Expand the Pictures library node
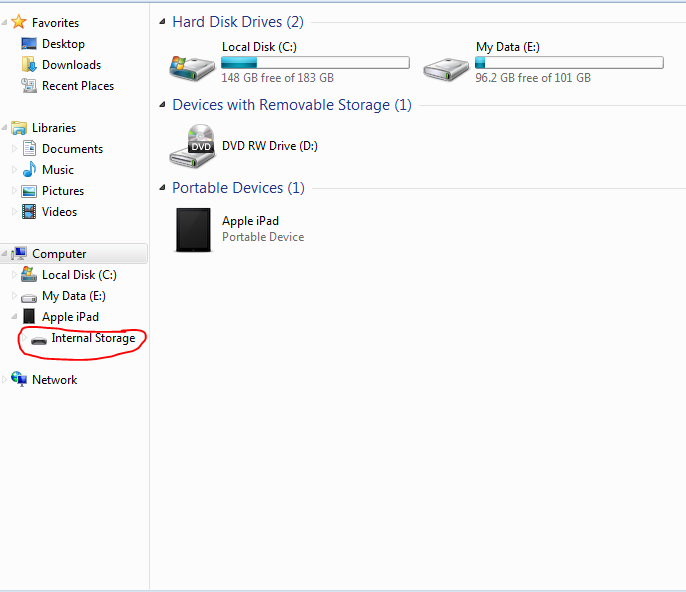This screenshot has height=592, width=686. click(14, 190)
